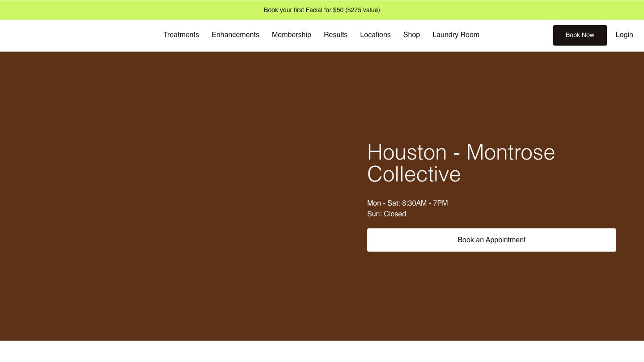Click the Houston - Montrose Collective heading
644x362 pixels.
tap(461, 163)
